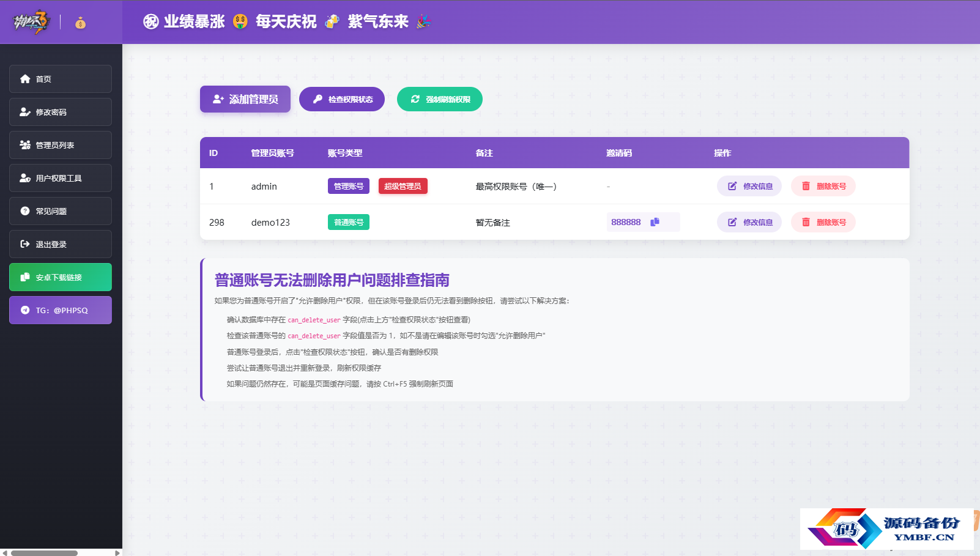
Task: Click the edit pencil icon in demo123 row
Action: (732, 222)
